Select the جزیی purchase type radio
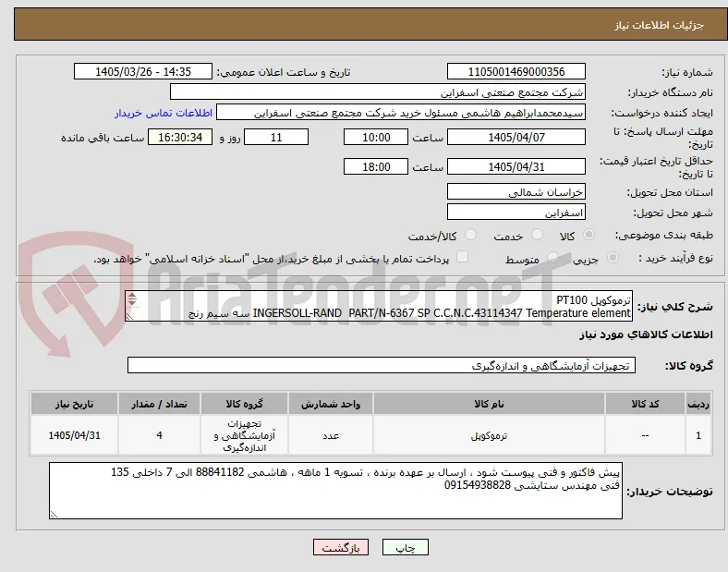This screenshot has height=572, width=728. (613, 257)
